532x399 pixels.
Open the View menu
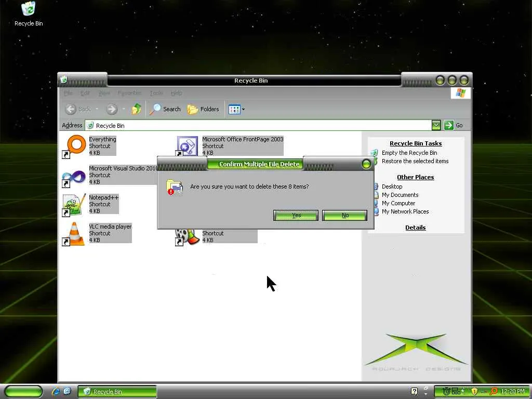coord(104,93)
